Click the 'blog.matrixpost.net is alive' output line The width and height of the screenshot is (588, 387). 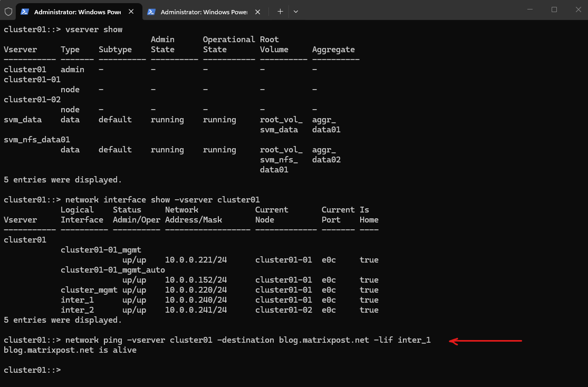pyautogui.click(x=70, y=350)
